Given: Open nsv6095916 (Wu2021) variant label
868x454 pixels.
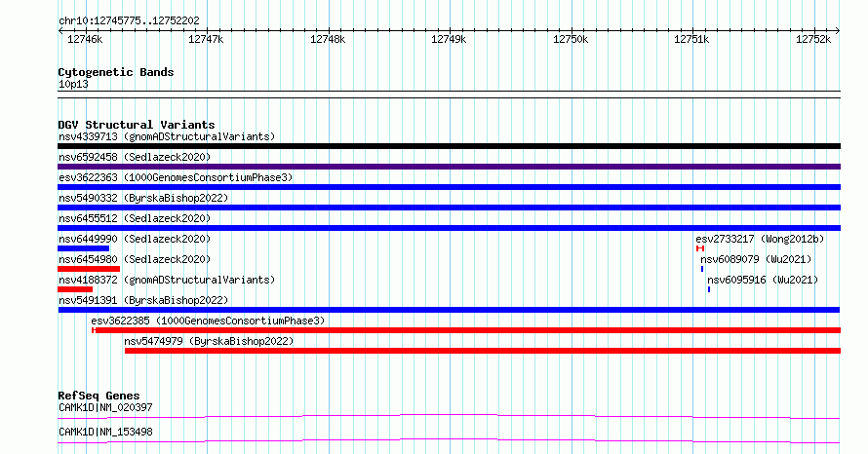Looking at the screenshot, I should tap(763, 280).
